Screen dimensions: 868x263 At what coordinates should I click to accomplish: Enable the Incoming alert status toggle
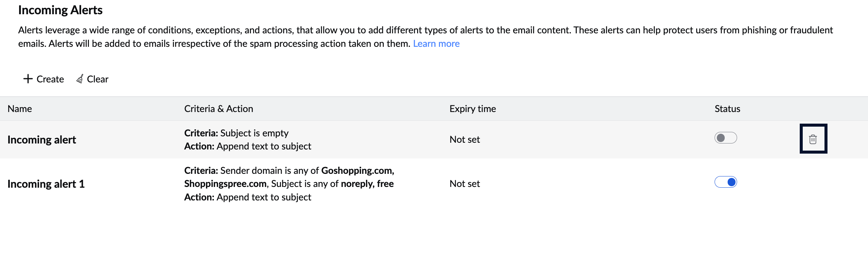[725, 138]
